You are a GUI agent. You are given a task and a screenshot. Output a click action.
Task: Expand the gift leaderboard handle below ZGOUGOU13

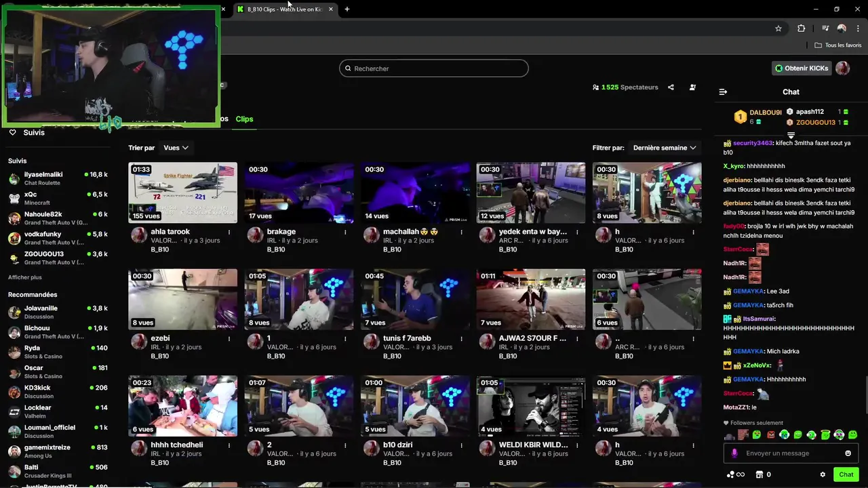(x=791, y=136)
